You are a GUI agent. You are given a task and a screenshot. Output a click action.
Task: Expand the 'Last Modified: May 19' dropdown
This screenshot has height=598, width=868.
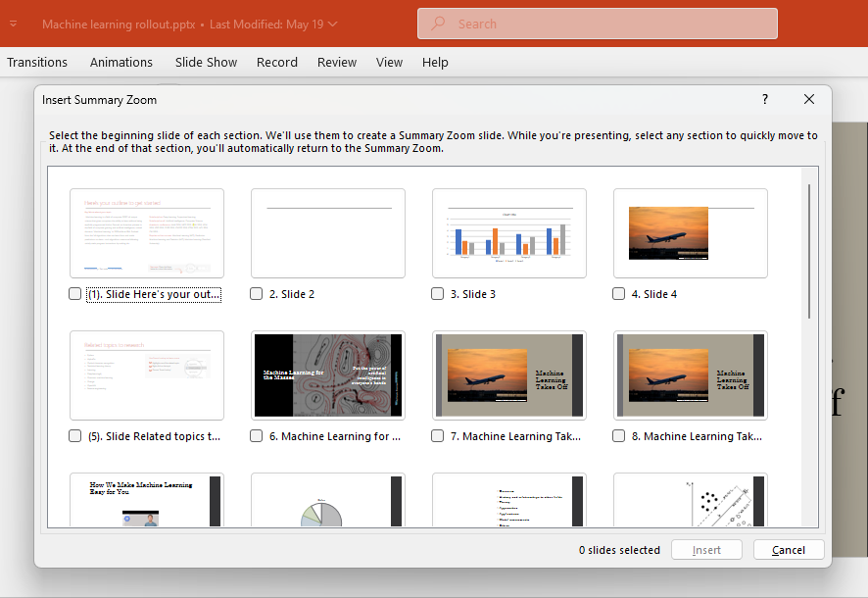pos(333,25)
